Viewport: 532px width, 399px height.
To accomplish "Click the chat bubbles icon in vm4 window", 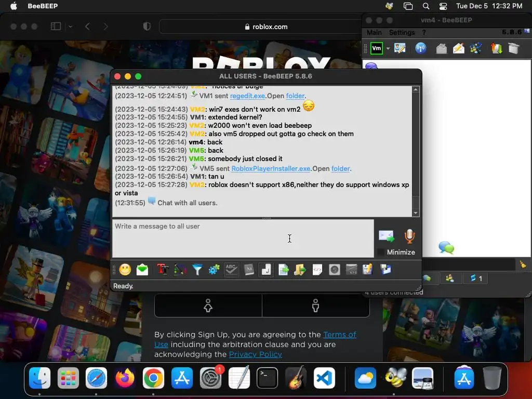I will tap(446, 248).
